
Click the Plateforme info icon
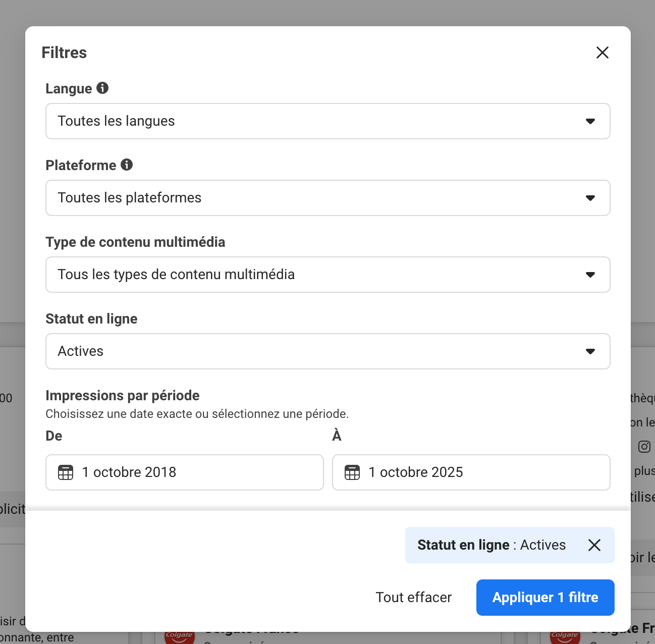[x=127, y=165]
